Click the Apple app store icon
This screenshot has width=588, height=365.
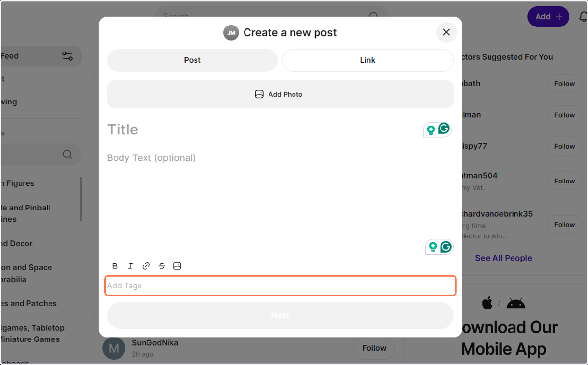click(487, 303)
